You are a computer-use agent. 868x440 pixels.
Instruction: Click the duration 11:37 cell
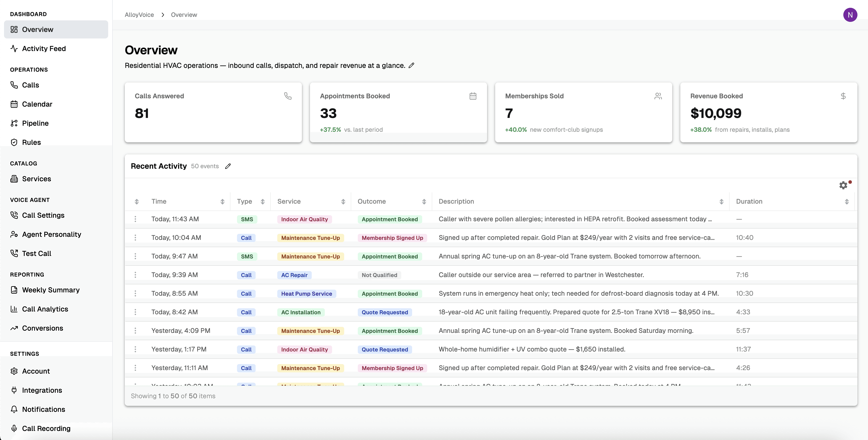743,349
